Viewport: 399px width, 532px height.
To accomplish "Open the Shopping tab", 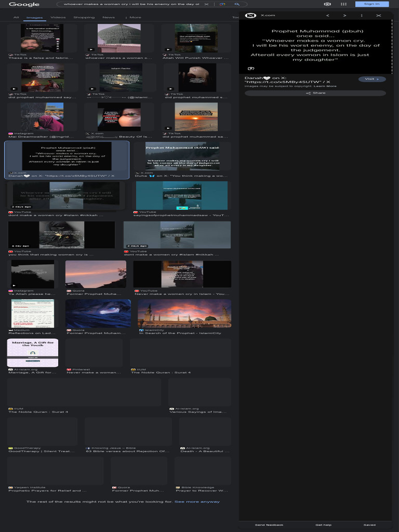I will 84,17.
